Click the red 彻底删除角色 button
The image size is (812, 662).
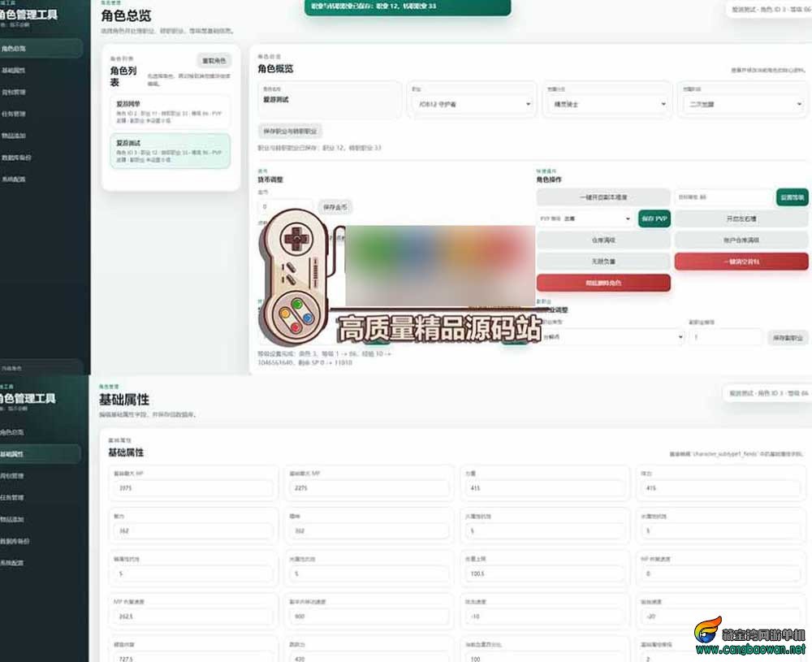point(603,283)
